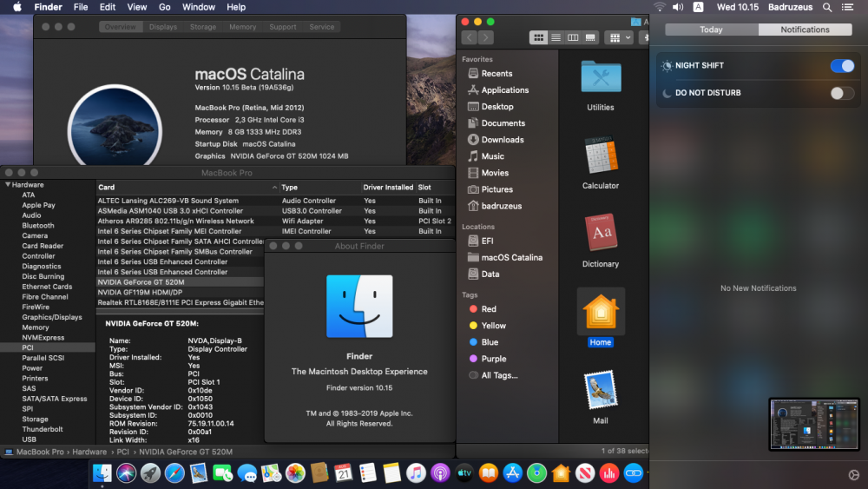
Task: Open Maps from the Dock
Action: point(271,473)
